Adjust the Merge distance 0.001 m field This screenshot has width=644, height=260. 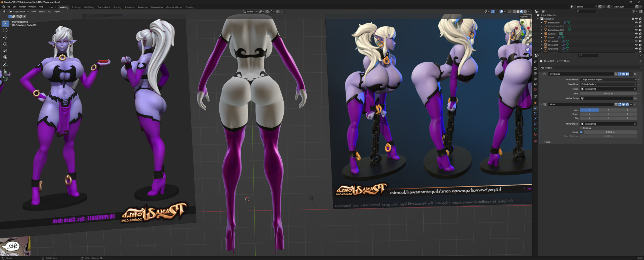(x=610, y=132)
